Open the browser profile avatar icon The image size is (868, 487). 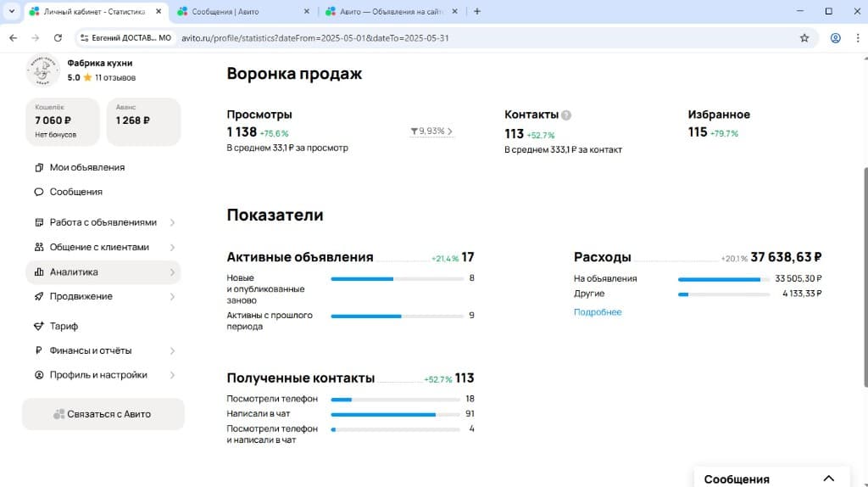(835, 38)
